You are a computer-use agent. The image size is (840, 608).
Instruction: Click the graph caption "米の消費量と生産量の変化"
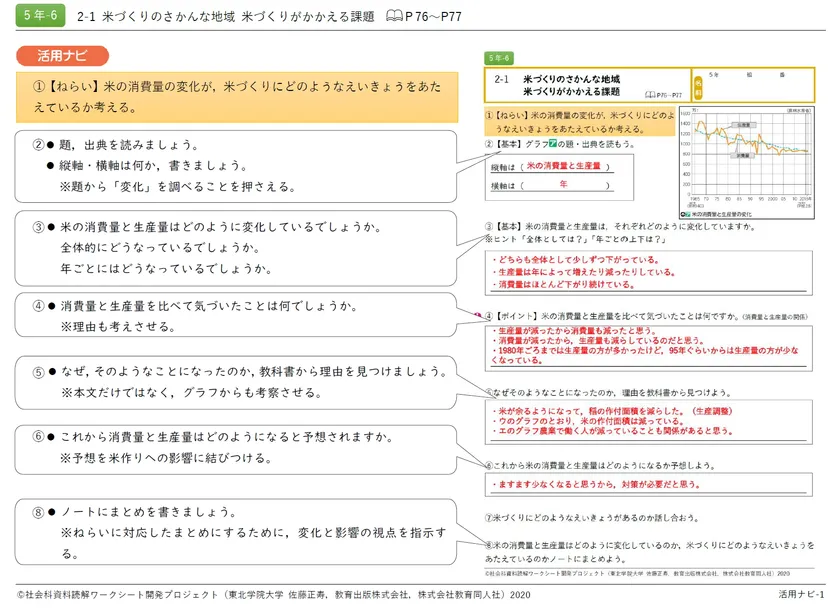[721, 214]
